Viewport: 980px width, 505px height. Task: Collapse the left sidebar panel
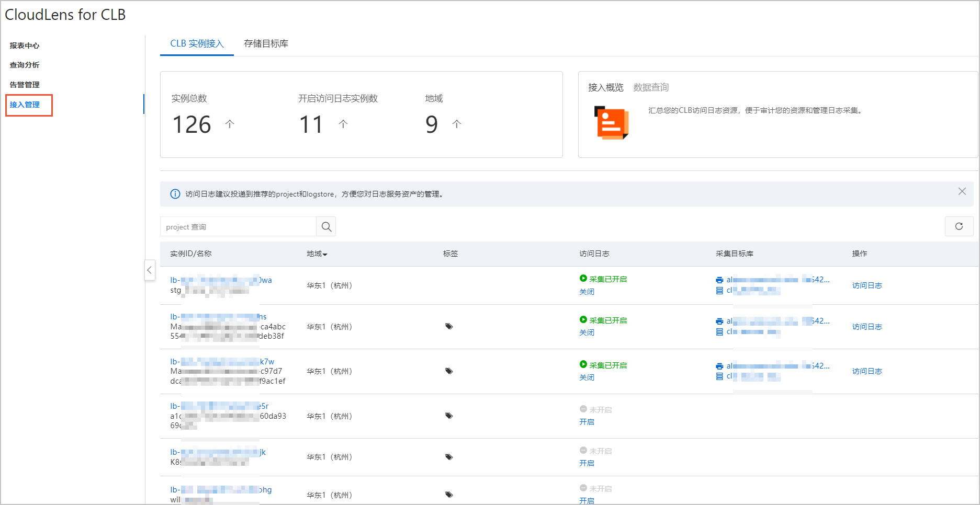click(150, 270)
